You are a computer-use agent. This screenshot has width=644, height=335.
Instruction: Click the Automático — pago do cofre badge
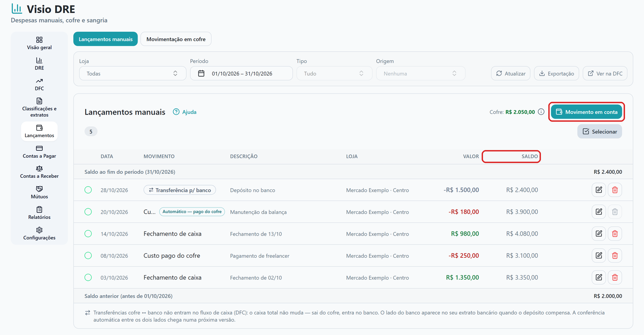pos(192,212)
